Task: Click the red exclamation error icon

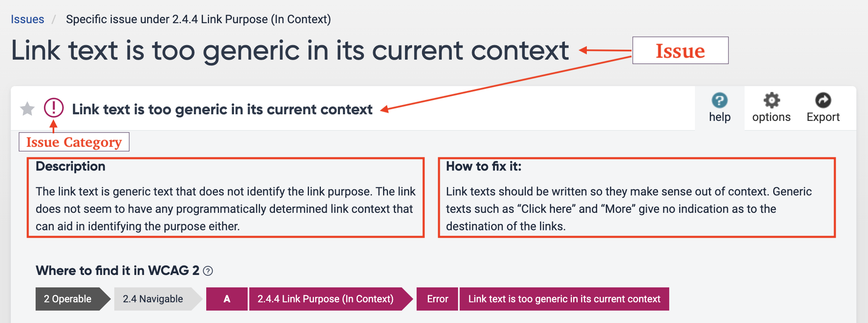Action: tap(54, 108)
